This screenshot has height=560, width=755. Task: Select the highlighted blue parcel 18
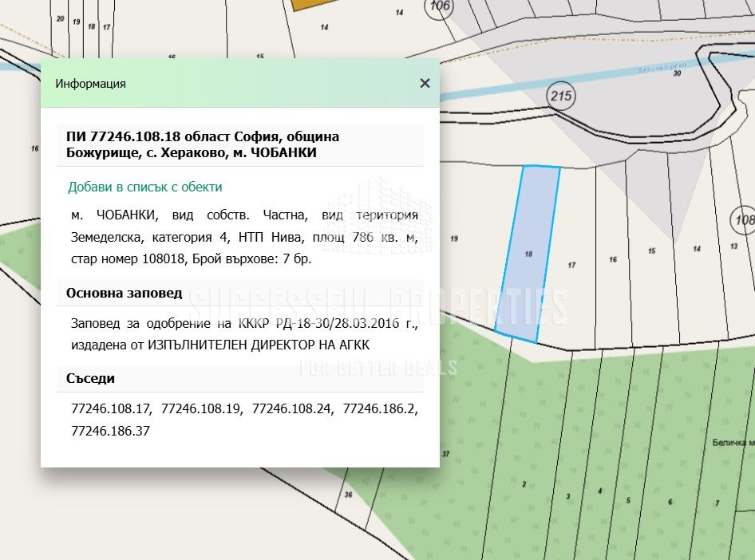click(528, 254)
